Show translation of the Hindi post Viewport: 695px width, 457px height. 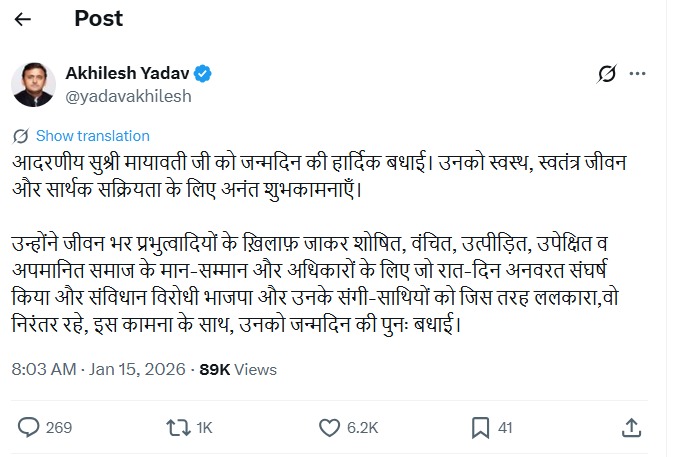tap(92, 136)
